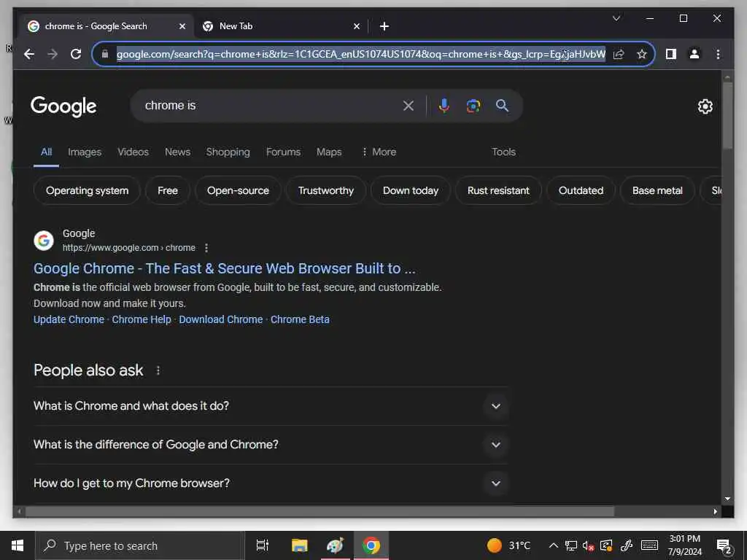The width and height of the screenshot is (747, 560).
Task: Select the Outdated suggestion chip
Action: [581, 190]
